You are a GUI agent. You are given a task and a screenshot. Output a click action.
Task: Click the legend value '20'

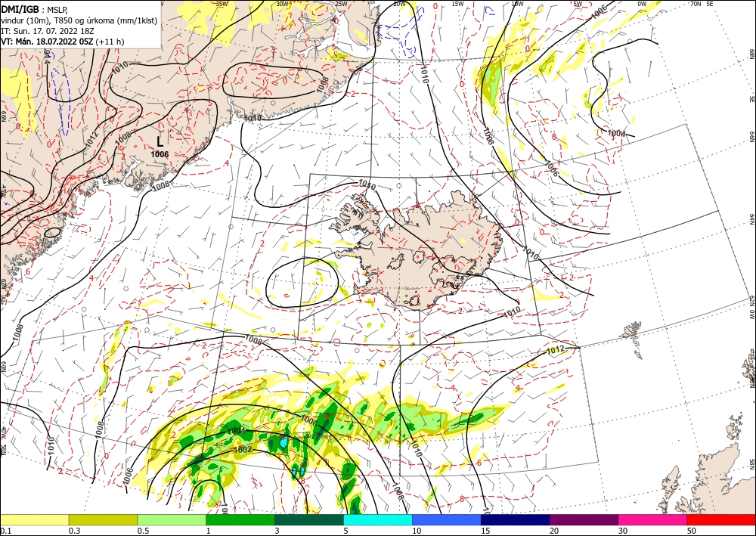(x=554, y=531)
